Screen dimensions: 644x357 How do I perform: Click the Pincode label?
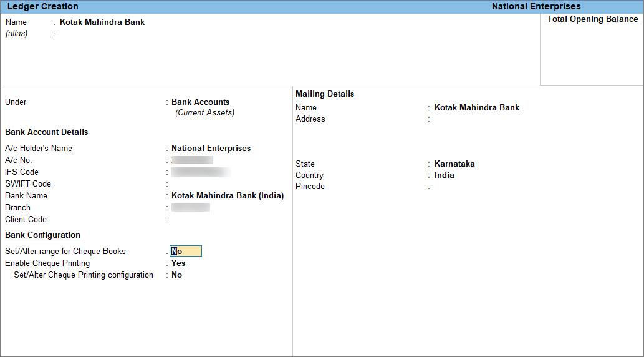310,187
